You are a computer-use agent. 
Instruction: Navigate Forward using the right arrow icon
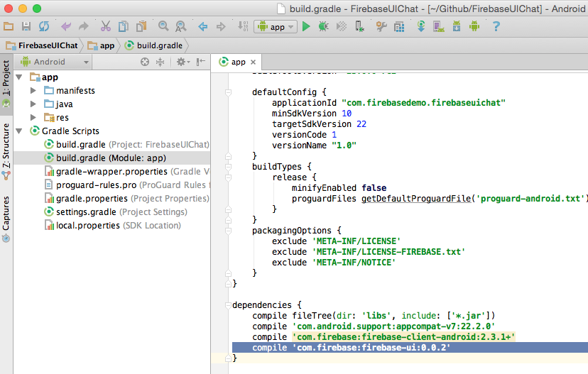point(221,26)
